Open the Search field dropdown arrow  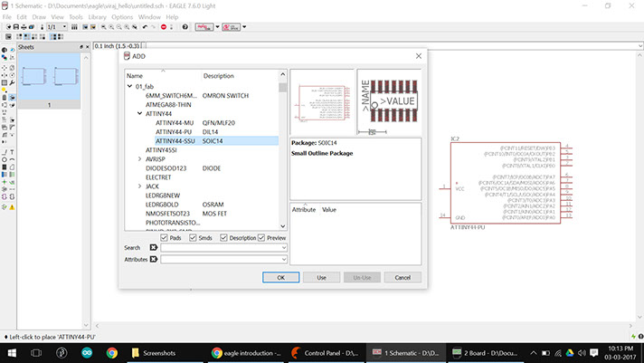pos(284,247)
